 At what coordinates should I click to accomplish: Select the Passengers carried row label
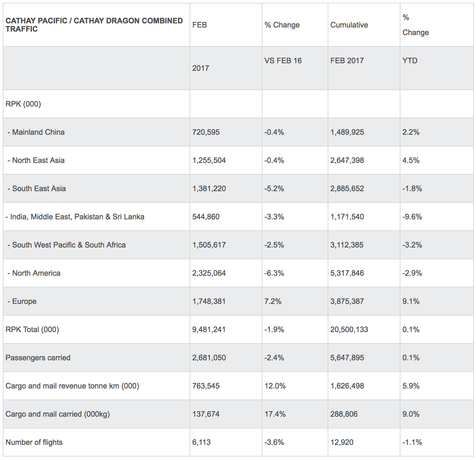(x=38, y=358)
